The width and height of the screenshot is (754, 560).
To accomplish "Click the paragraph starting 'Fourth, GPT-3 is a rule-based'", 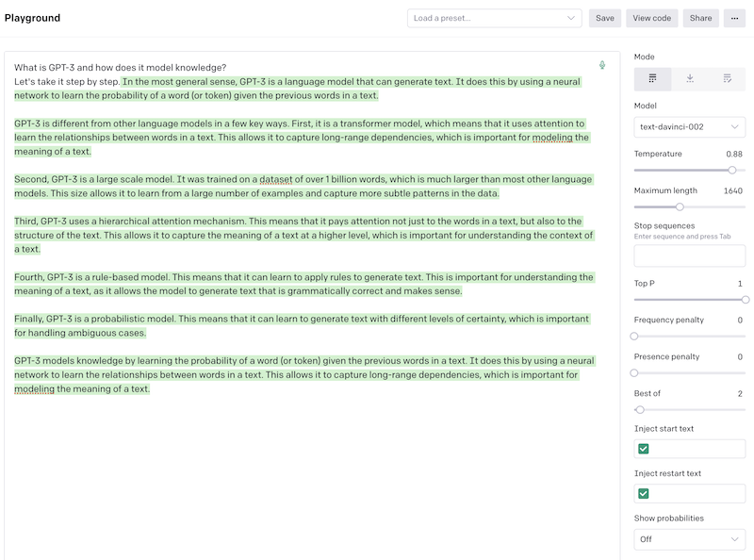I will point(303,285).
